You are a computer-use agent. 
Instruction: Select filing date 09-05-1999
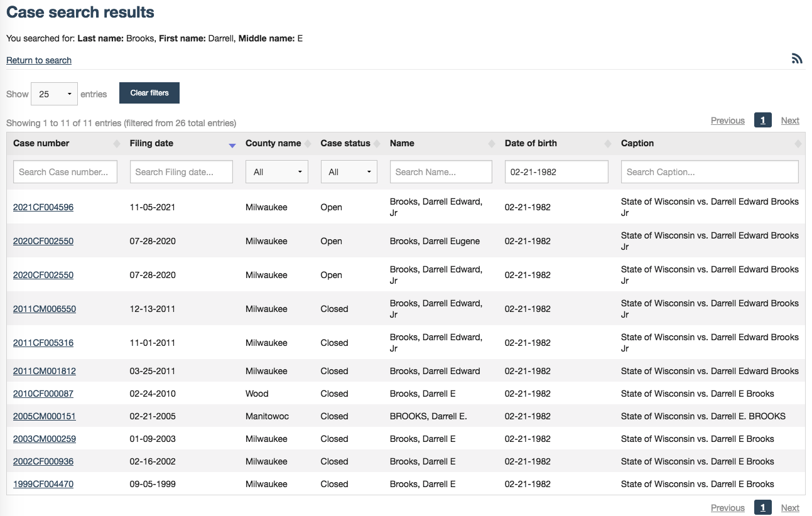(153, 484)
